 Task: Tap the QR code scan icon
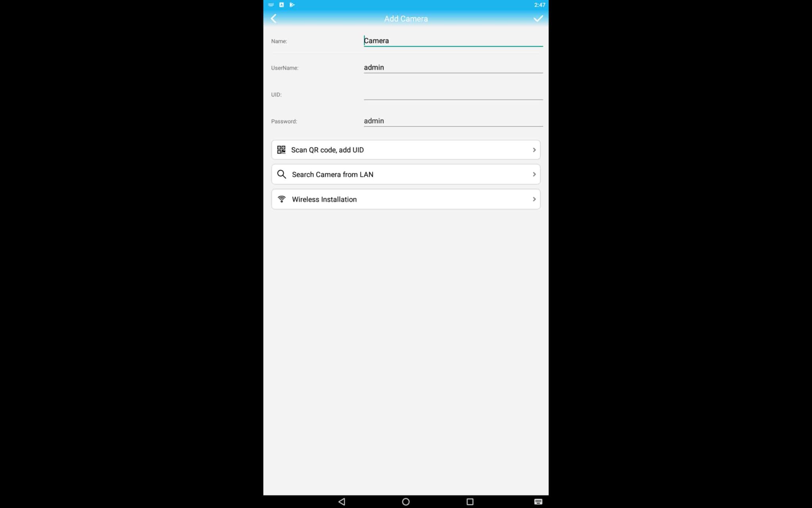pyautogui.click(x=282, y=150)
